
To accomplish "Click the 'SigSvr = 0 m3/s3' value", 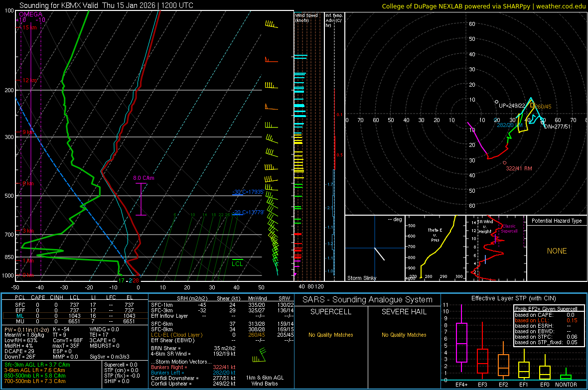I will (x=110, y=357).
